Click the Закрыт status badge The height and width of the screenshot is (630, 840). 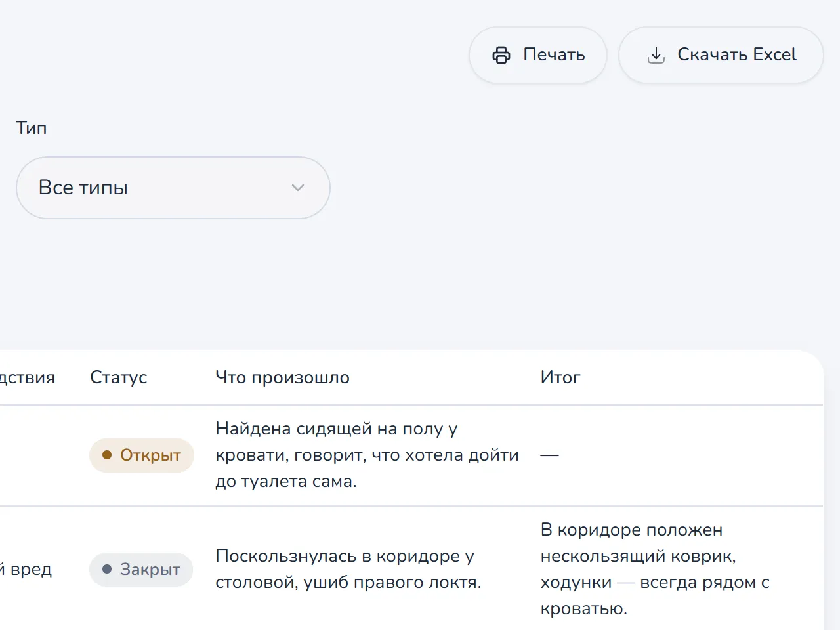coord(141,570)
